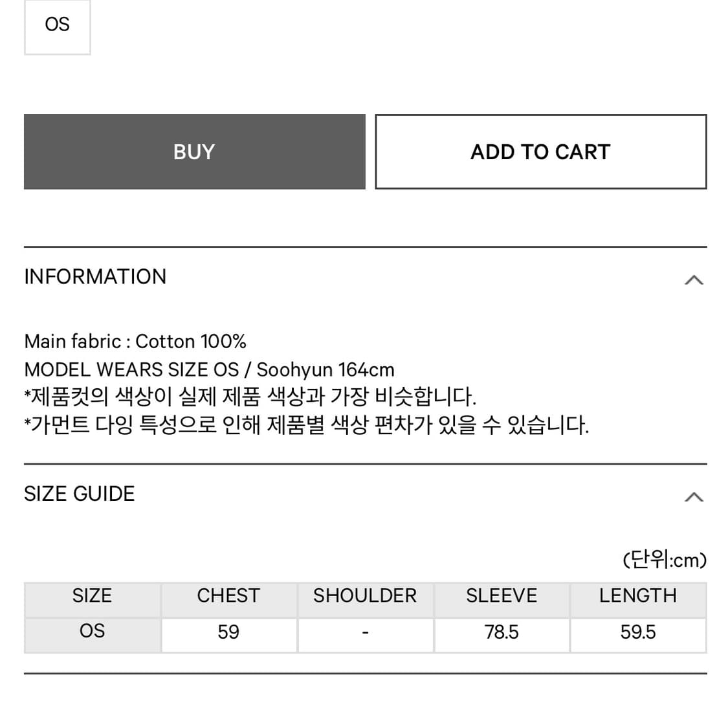728x728 pixels.
Task: Click the INFORMATION section heading
Action: coord(95,277)
